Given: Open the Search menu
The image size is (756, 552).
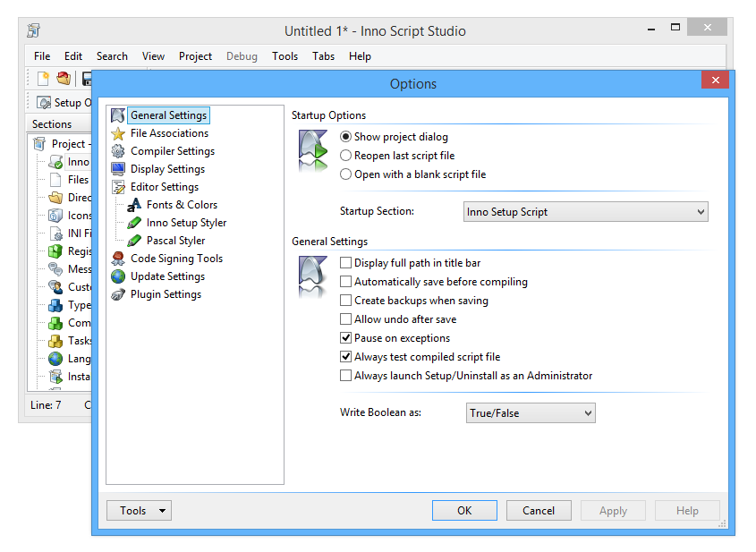Looking at the screenshot, I should click(x=112, y=56).
